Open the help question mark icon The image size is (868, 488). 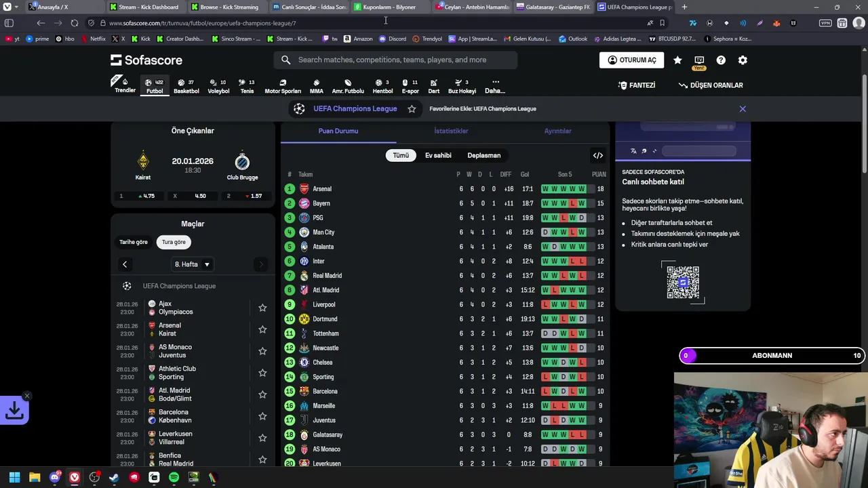tap(721, 60)
